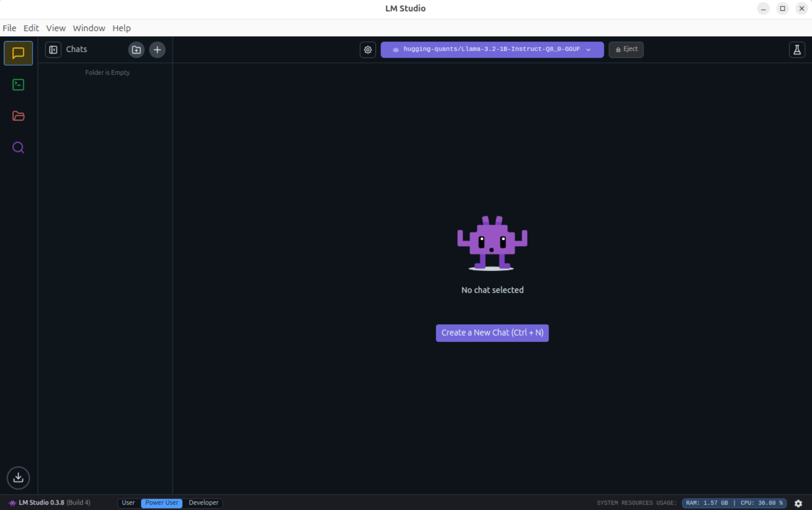
Task: Open the flask experiments icon
Action: pos(797,50)
